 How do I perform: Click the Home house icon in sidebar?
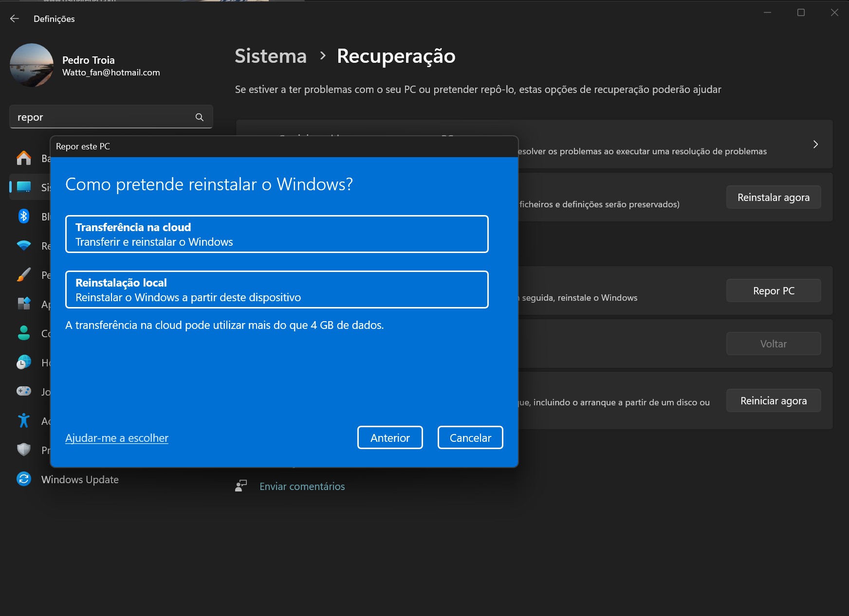23,158
